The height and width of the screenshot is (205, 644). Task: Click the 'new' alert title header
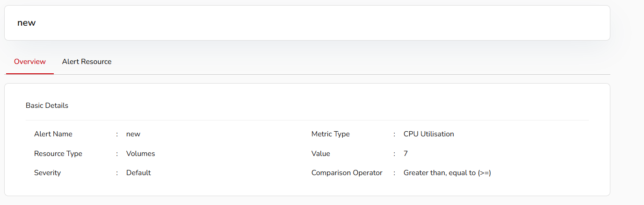pos(27,23)
